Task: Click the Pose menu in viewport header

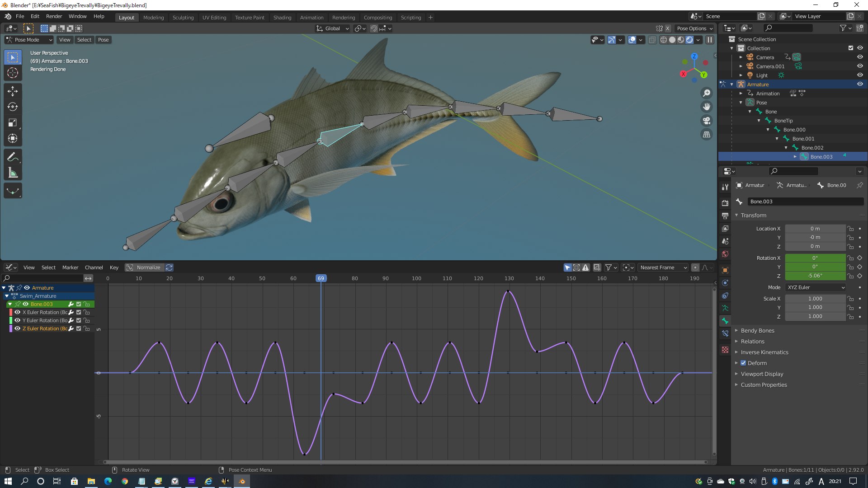Action: coord(103,40)
